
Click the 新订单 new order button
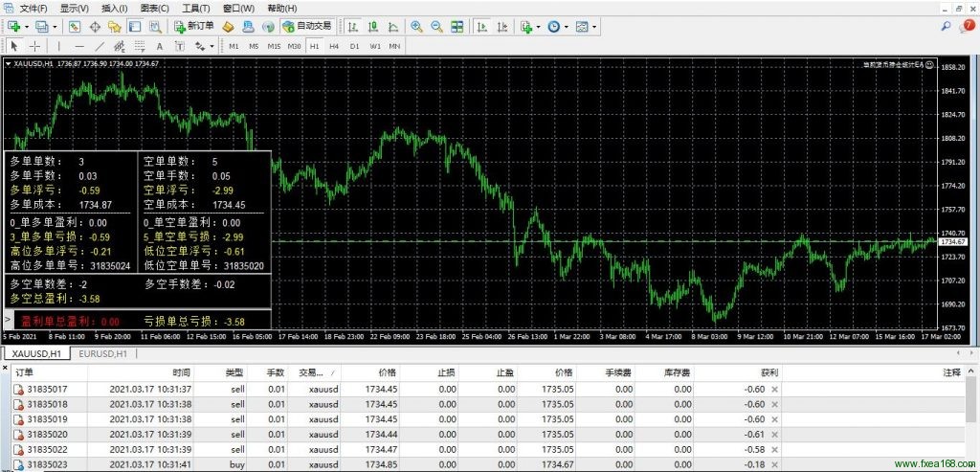pos(195,26)
